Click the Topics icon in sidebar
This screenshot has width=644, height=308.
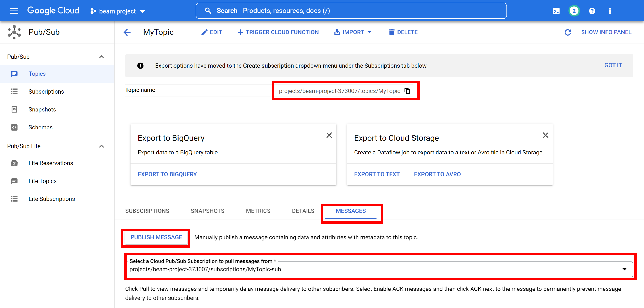[x=14, y=73]
